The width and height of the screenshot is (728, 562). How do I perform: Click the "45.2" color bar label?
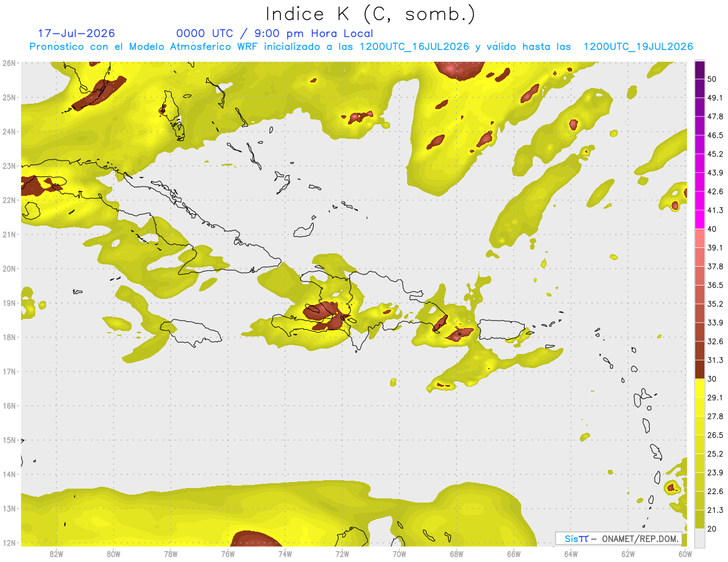click(715, 154)
